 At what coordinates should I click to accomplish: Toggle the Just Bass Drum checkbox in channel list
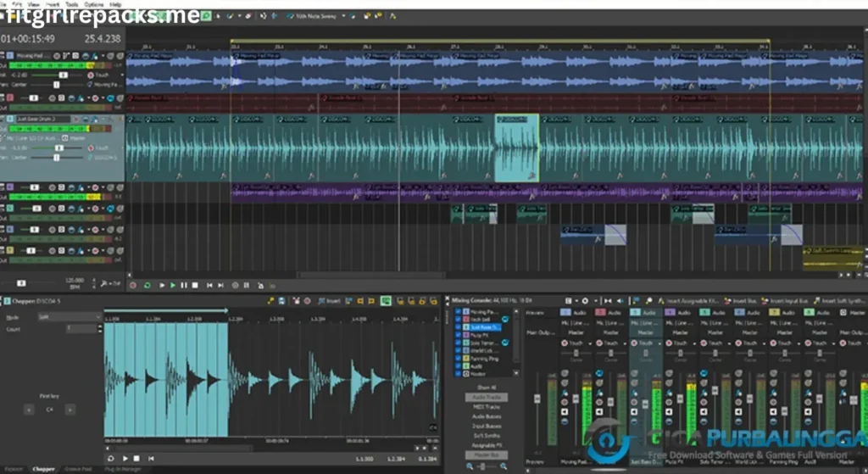[458, 327]
